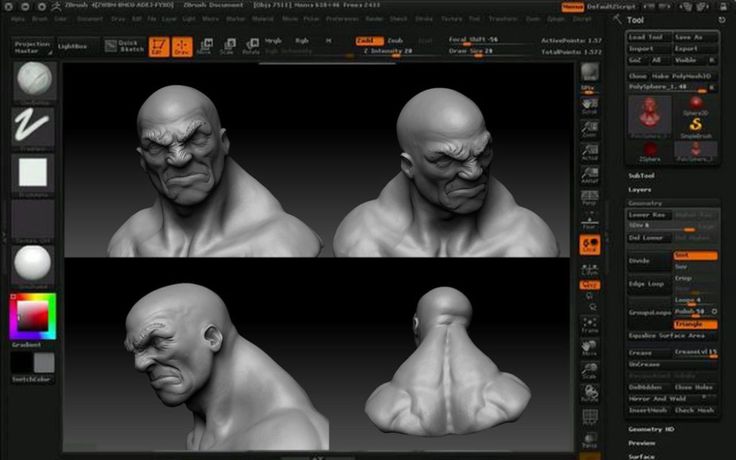Screen dimensions: 736x460
Task: Open the Brush menu
Action: 40,19
